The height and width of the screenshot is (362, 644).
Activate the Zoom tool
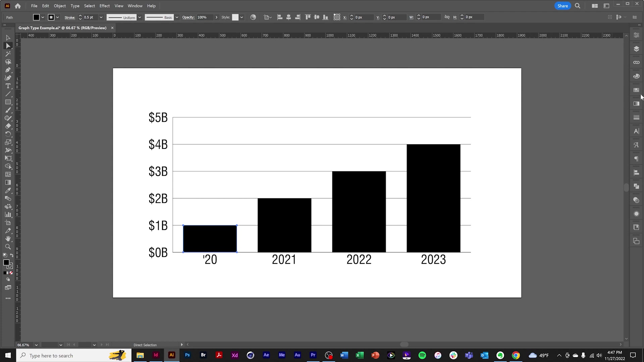(8, 247)
